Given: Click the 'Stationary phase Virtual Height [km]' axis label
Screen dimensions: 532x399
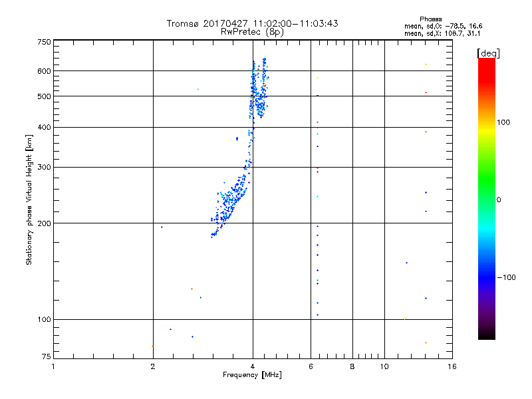Looking at the screenshot, I should (29, 200).
